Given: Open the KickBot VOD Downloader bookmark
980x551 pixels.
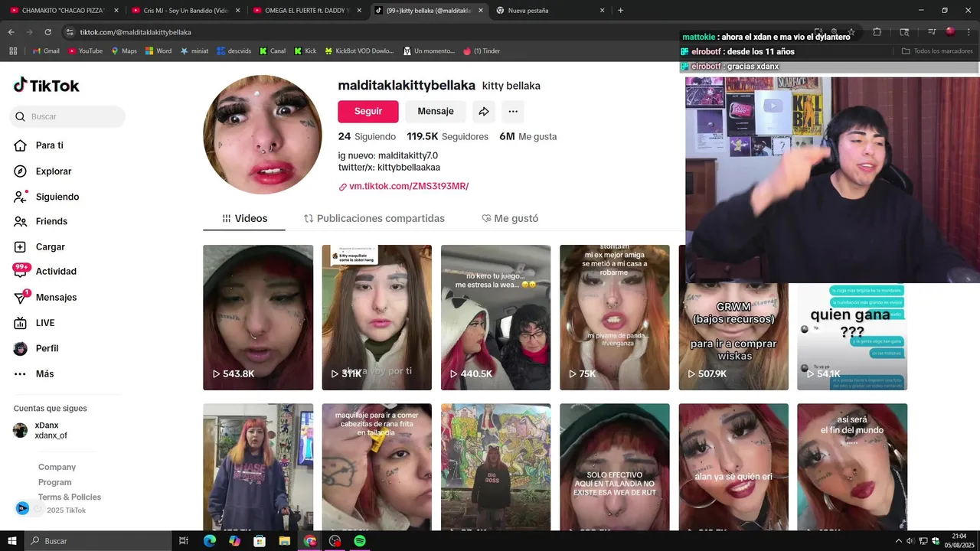Looking at the screenshot, I should tap(360, 51).
